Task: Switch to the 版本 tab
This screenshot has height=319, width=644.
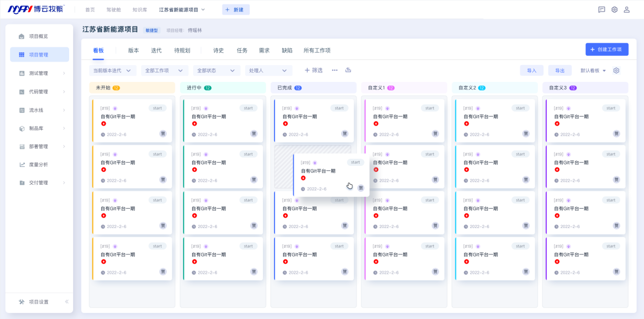Action: point(133,50)
